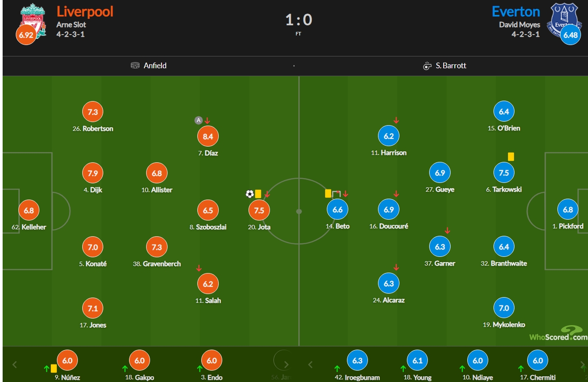588x382 pixels.
Task: Open the Liverpool team name link
Action: coord(85,11)
